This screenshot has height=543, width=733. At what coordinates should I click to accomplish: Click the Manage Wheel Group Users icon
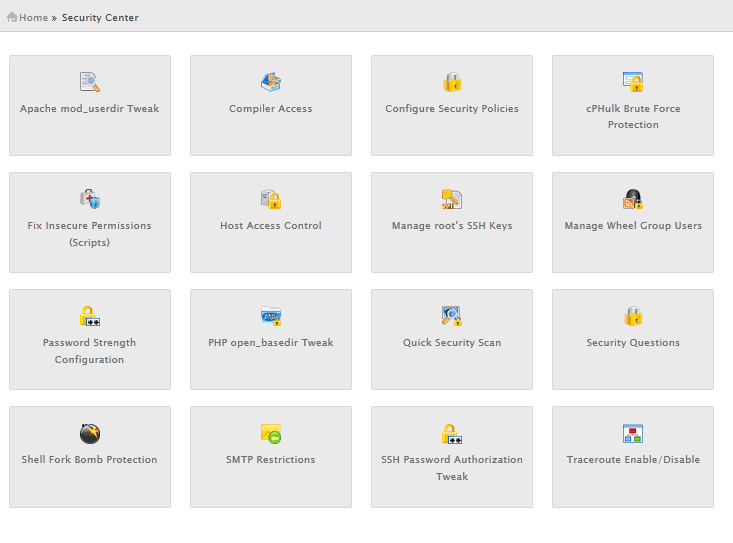(x=633, y=199)
